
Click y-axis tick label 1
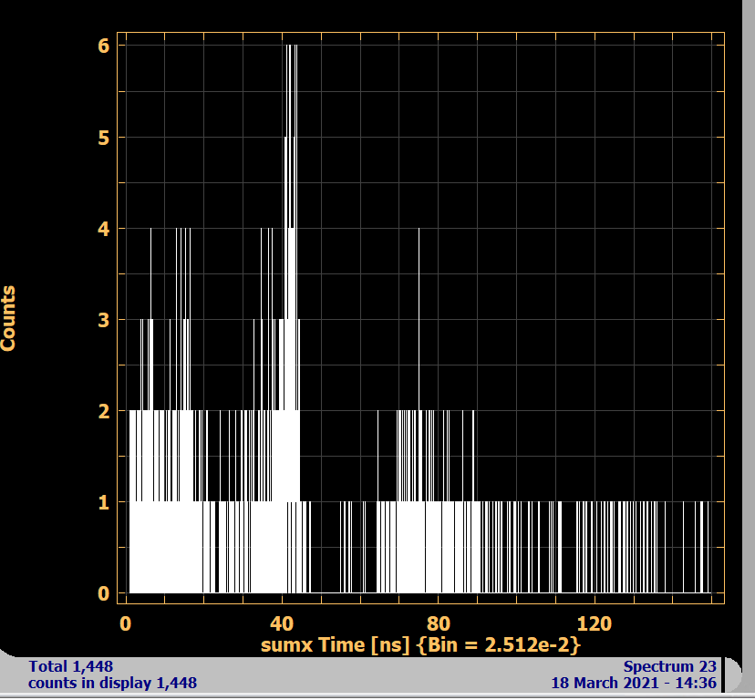[104, 502]
